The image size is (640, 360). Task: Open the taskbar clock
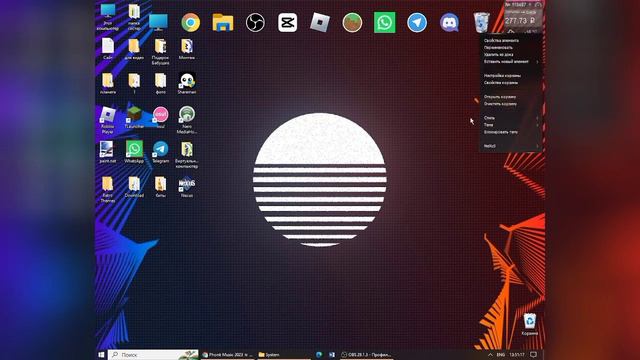click(x=517, y=355)
